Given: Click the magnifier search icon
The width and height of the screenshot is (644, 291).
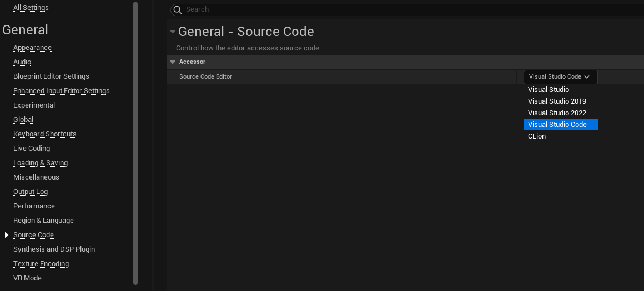Looking at the screenshot, I should pos(178,10).
